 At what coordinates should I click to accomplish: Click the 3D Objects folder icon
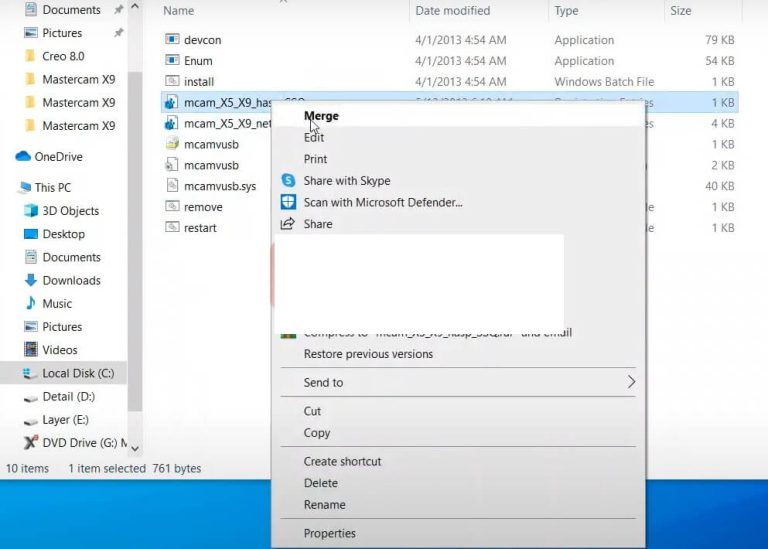coord(30,211)
